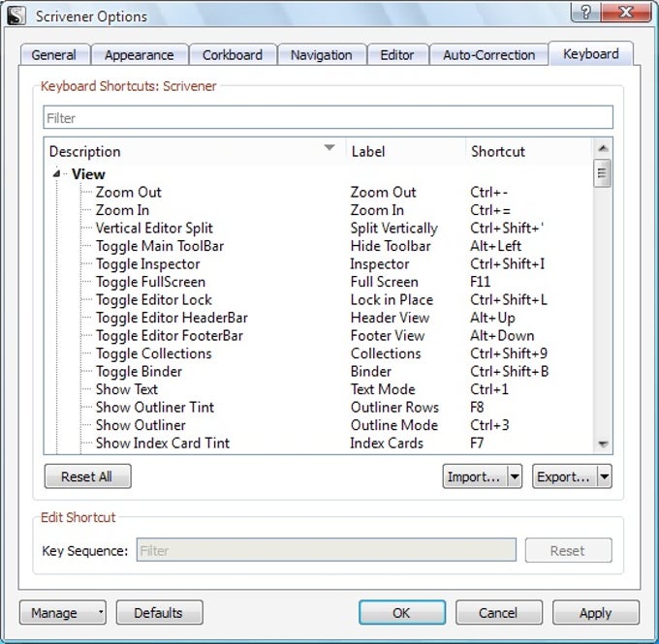The image size is (659, 644).
Task: Switch to the Appearance tab
Action: [140, 55]
